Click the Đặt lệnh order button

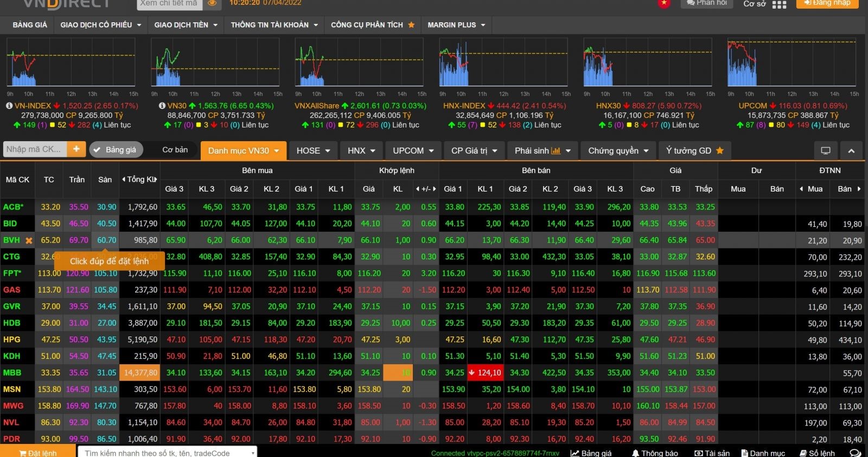[x=37, y=453]
